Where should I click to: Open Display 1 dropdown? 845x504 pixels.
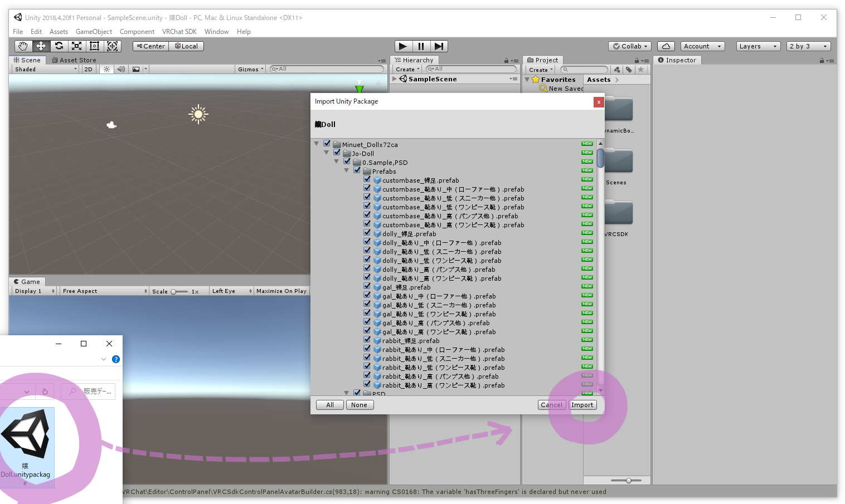[x=35, y=291]
